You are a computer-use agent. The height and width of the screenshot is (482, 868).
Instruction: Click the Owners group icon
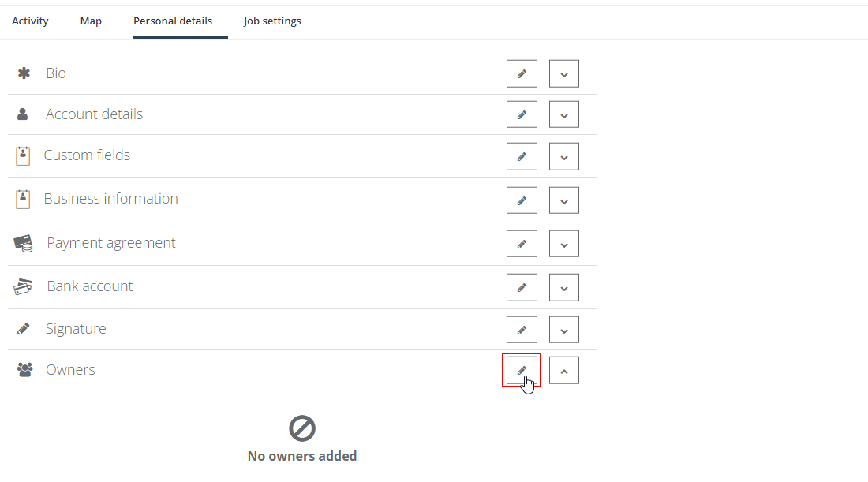[x=24, y=370]
